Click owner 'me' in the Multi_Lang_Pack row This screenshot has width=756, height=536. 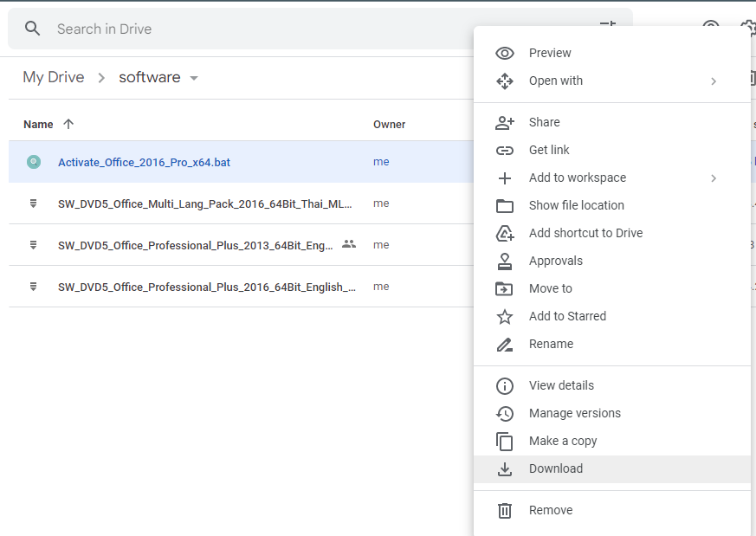click(x=381, y=203)
